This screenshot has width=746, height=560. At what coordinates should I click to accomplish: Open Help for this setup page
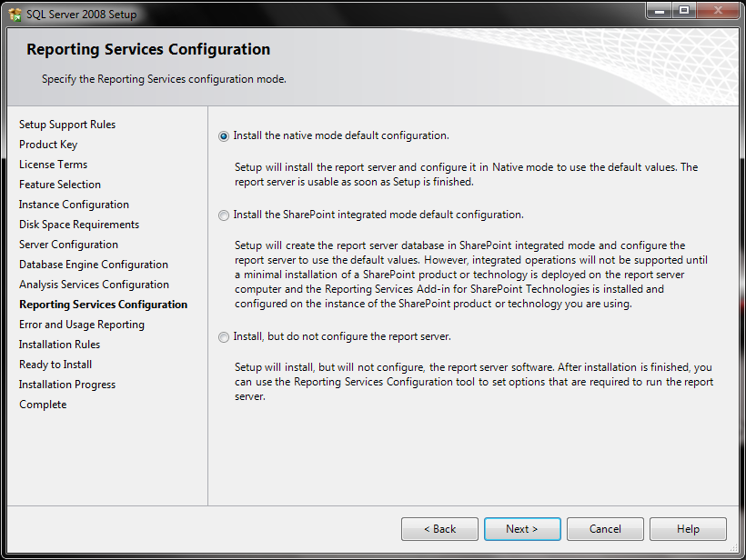(x=688, y=529)
